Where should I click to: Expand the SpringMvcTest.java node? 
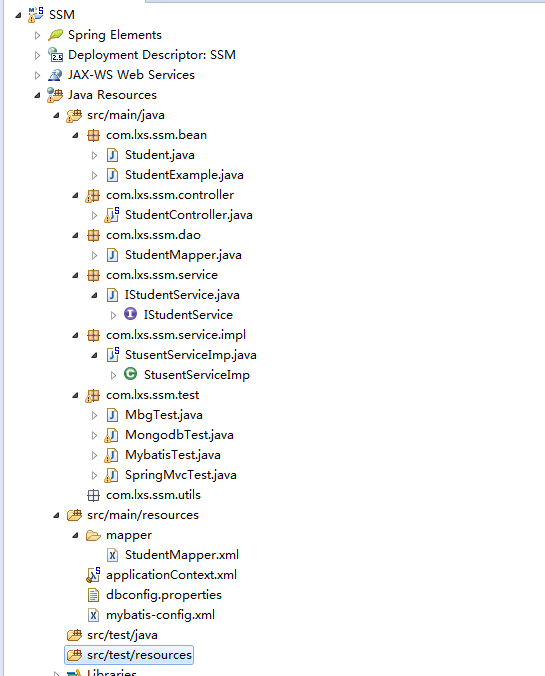94,476
